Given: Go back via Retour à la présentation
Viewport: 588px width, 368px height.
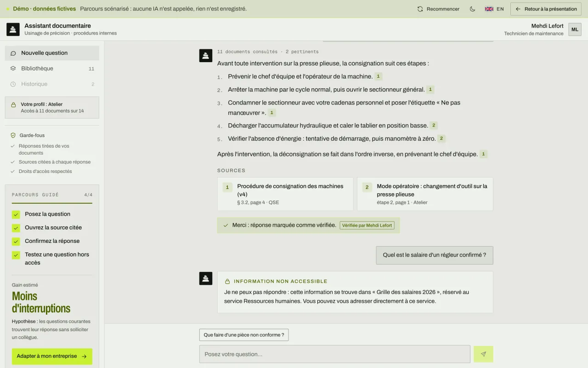Looking at the screenshot, I should [x=546, y=9].
